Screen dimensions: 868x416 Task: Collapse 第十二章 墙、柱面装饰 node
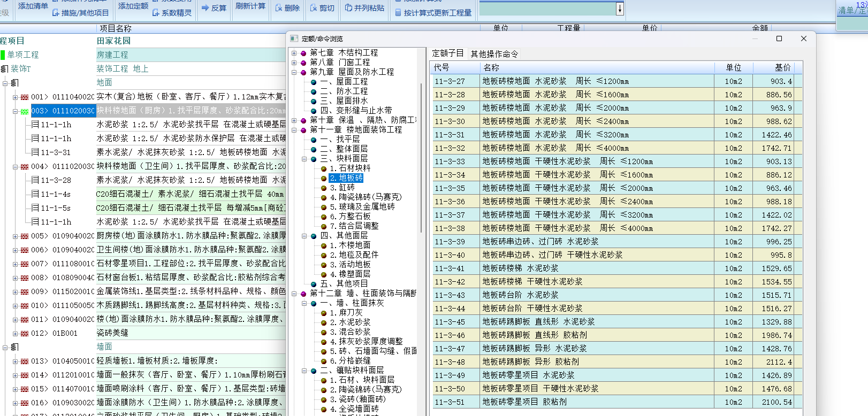coord(294,294)
